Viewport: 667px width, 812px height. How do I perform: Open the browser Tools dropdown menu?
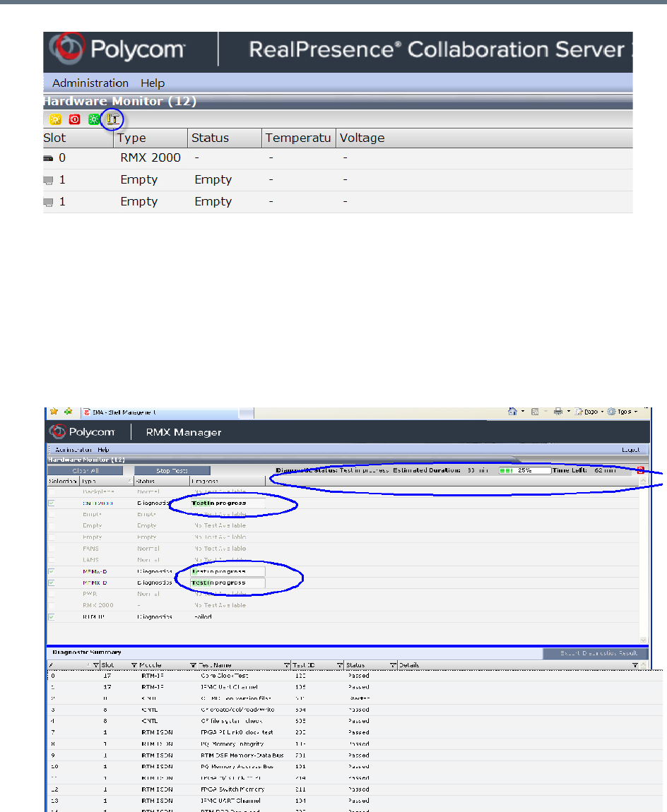pyautogui.click(x=622, y=412)
